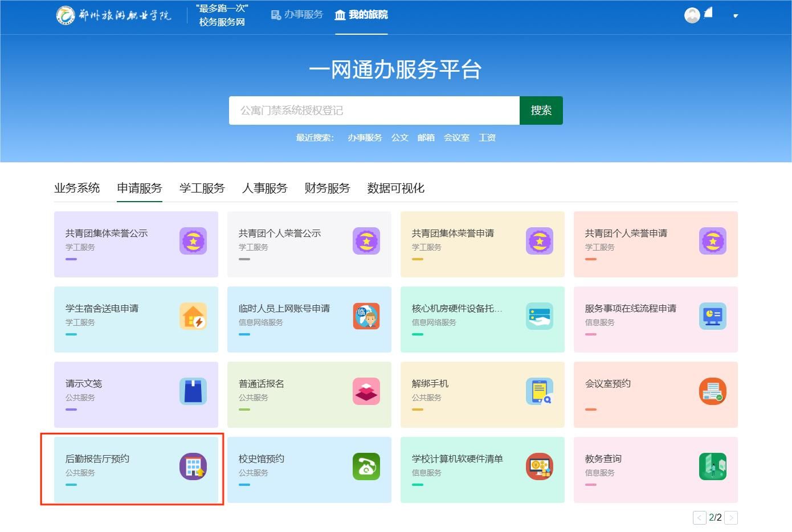Select the 学校计算机软硬件清单 icon

(539, 466)
